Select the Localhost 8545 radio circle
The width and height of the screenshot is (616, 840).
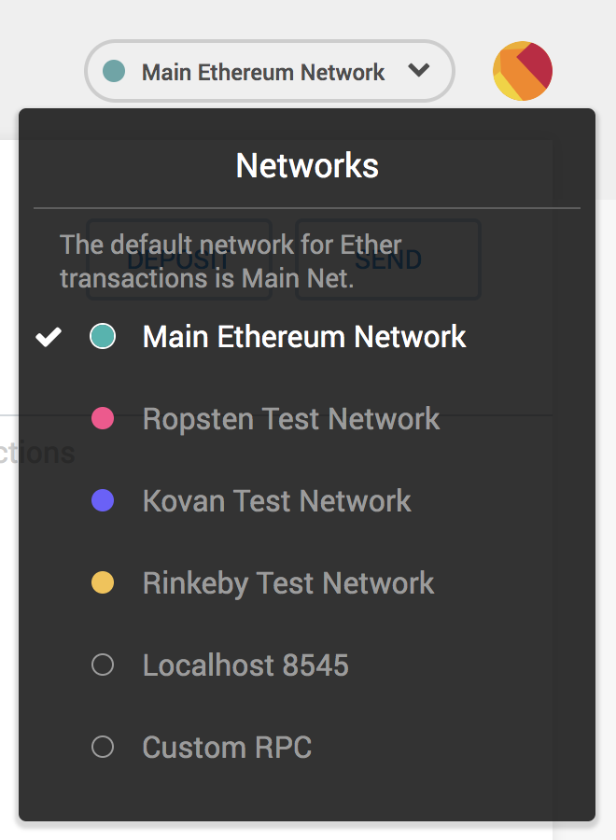pos(103,665)
